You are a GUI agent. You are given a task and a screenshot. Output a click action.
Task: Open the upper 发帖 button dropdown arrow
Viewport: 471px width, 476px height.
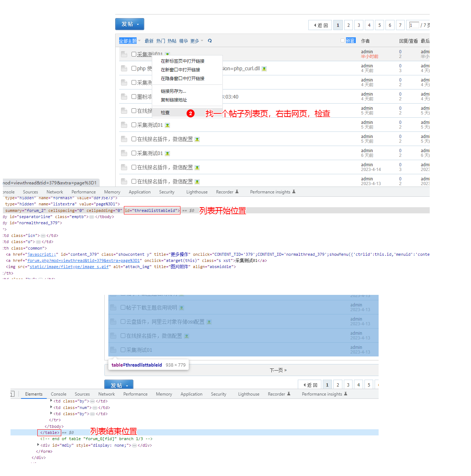(138, 25)
